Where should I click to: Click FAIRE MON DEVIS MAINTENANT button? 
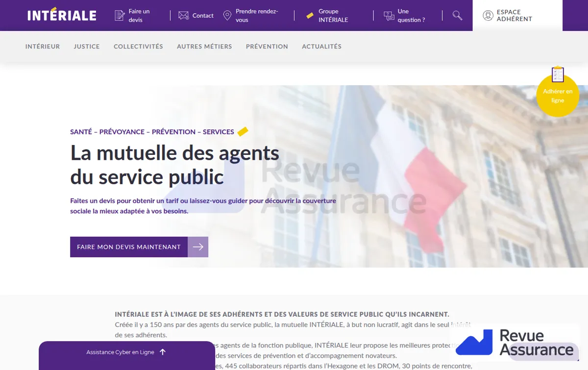139,247
